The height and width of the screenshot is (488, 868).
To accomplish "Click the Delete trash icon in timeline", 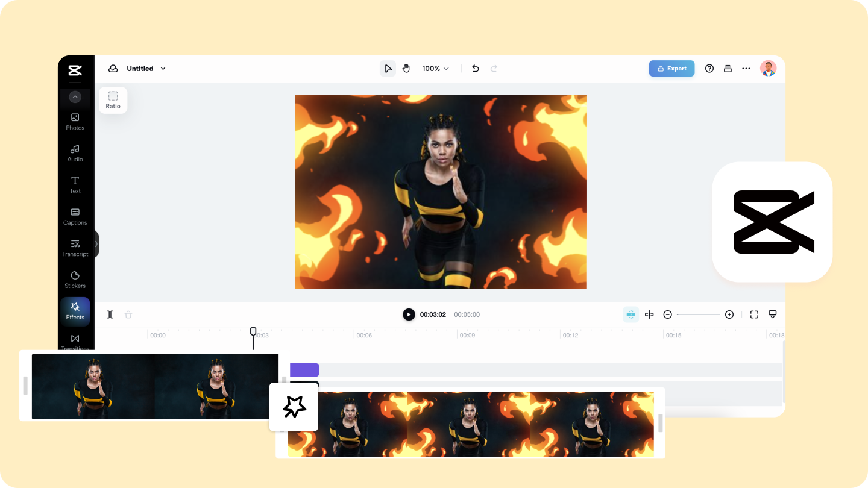I will coord(128,314).
